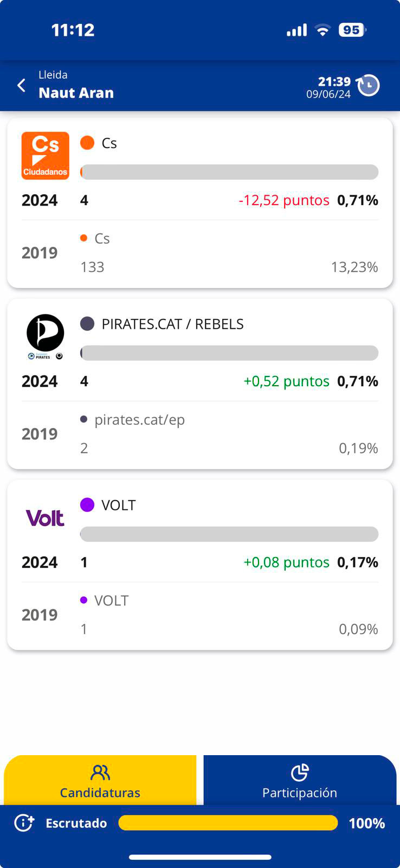Tap the 21:39 update timestamp
The image size is (400, 868).
point(334,81)
